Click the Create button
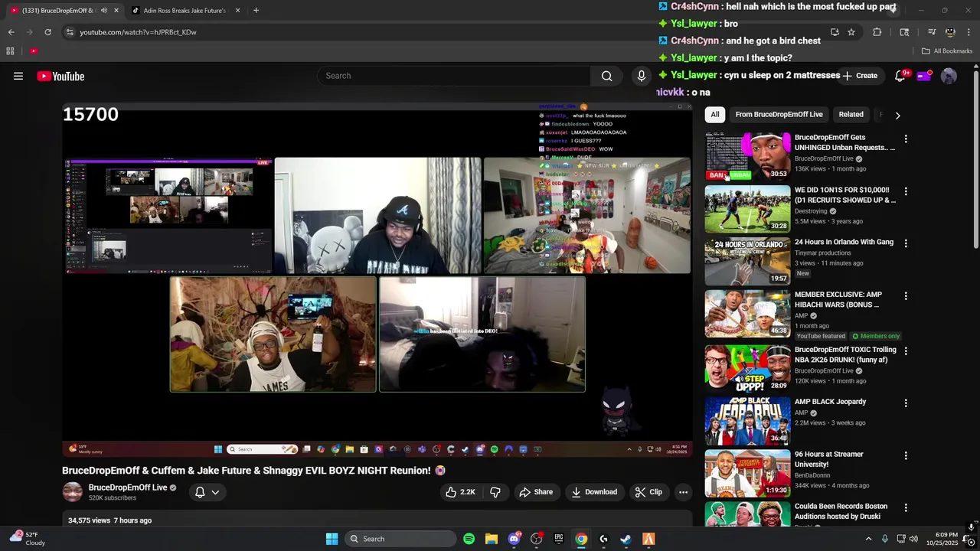980x551 pixels. pyautogui.click(x=860, y=76)
